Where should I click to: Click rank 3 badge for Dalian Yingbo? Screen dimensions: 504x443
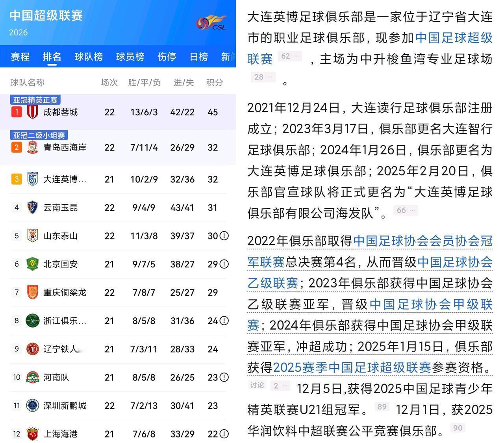click(x=17, y=179)
